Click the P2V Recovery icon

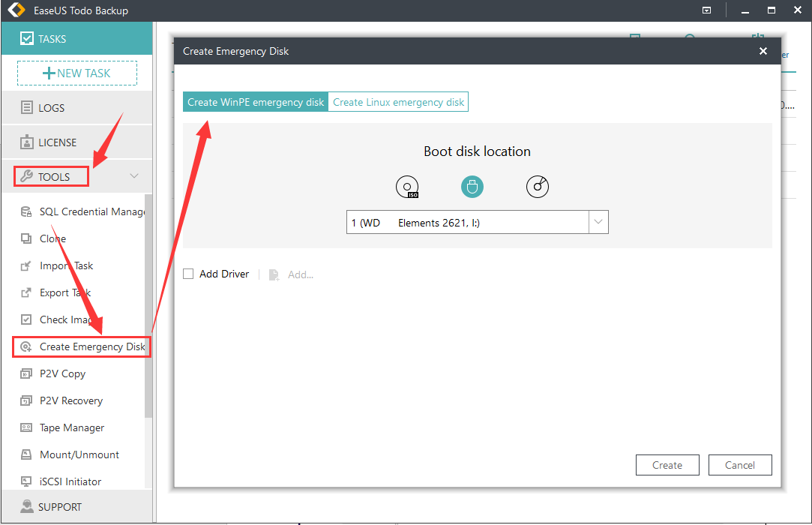pyautogui.click(x=26, y=400)
